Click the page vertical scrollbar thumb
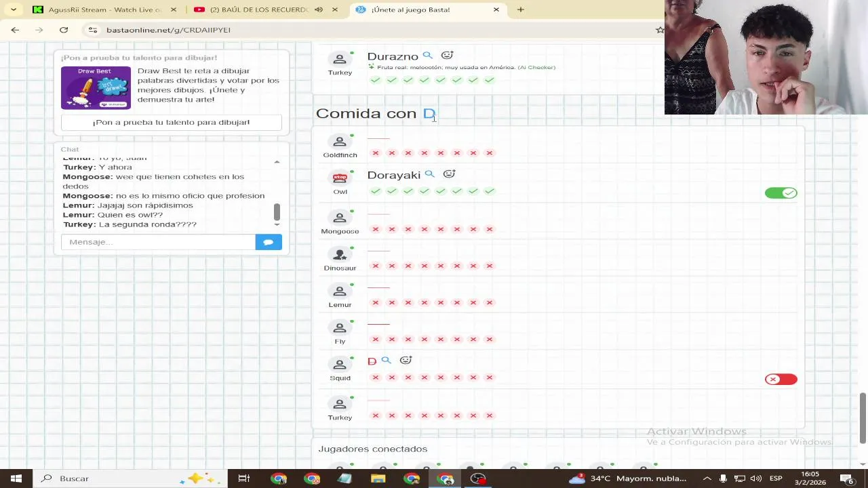The height and width of the screenshot is (488, 868). 863,418
